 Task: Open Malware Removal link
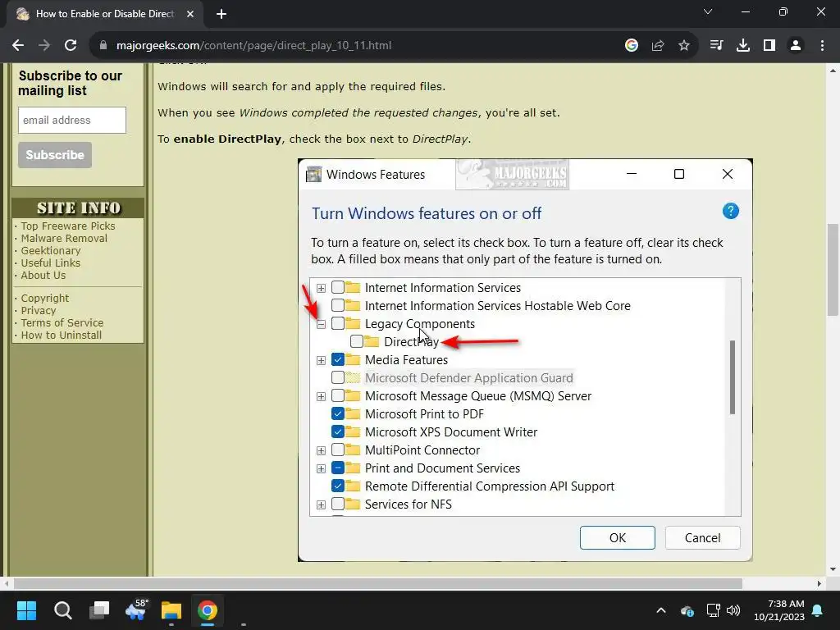pos(64,239)
